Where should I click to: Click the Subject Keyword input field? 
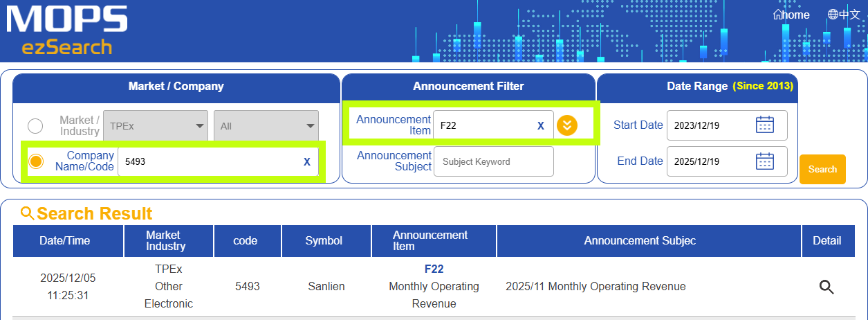pos(493,161)
